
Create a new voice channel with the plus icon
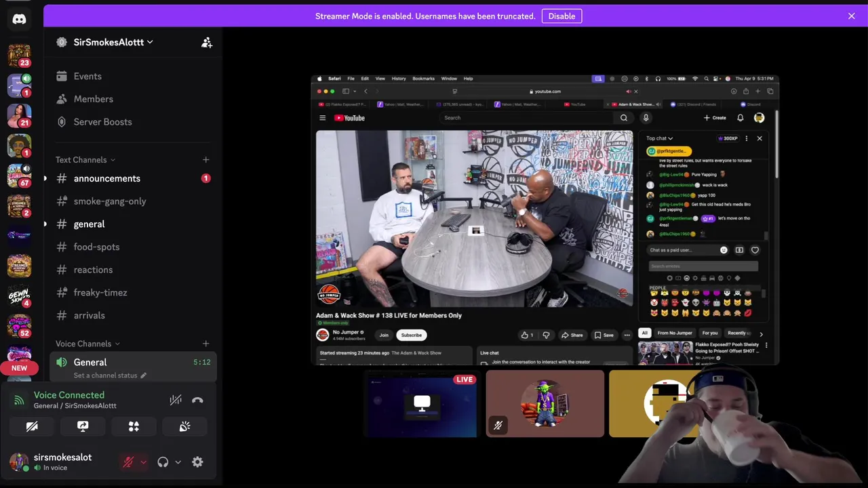point(206,344)
